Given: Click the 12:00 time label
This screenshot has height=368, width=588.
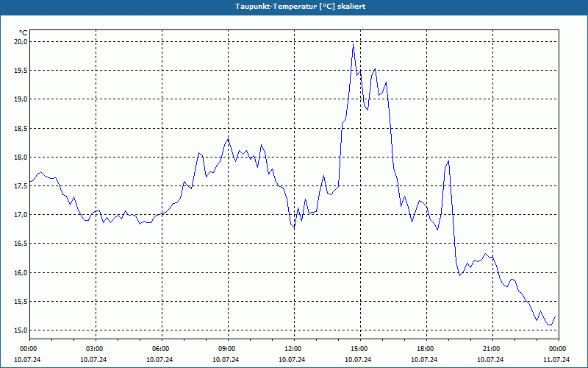Looking at the screenshot, I should click(x=294, y=349).
